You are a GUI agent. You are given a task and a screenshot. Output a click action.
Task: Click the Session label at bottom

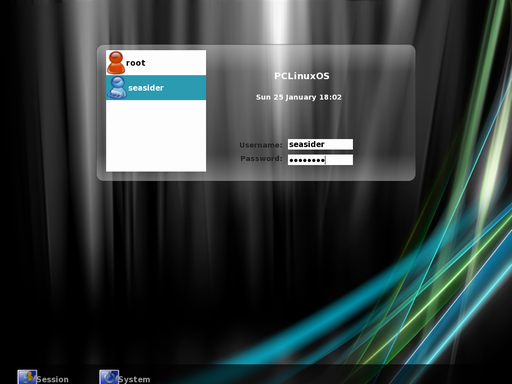(52, 379)
